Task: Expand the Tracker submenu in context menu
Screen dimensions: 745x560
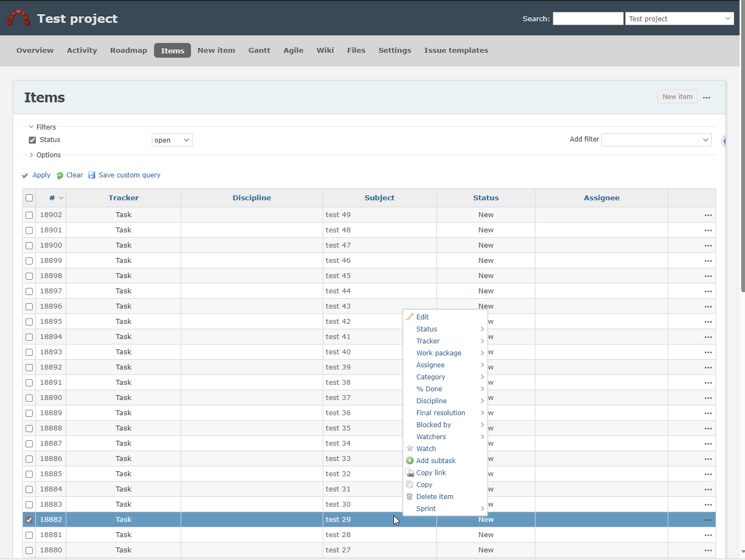Action: click(445, 341)
